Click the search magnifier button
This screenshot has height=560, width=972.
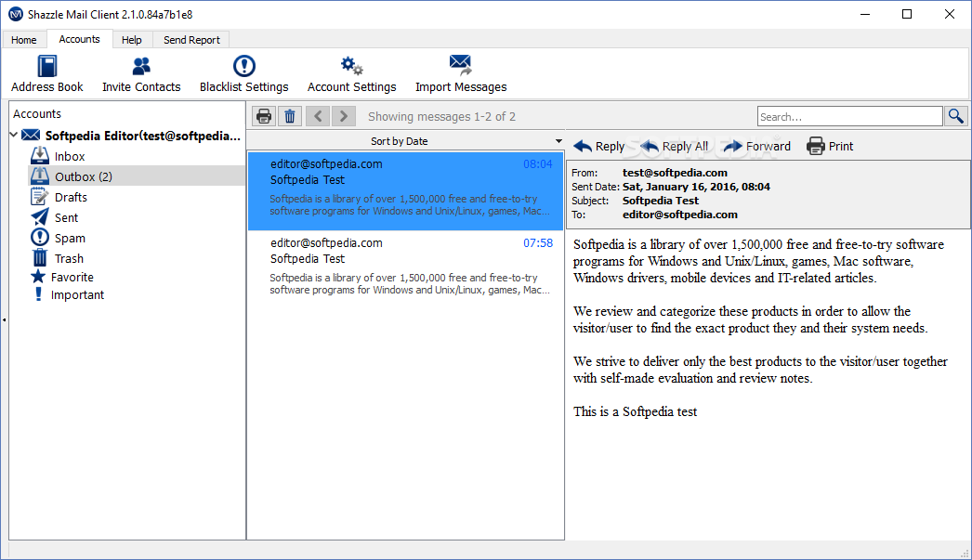pyautogui.click(x=956, y=116)
